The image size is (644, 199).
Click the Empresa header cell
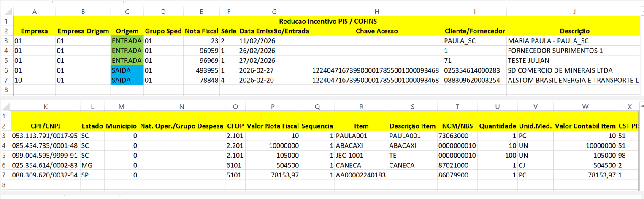(34, 31)
